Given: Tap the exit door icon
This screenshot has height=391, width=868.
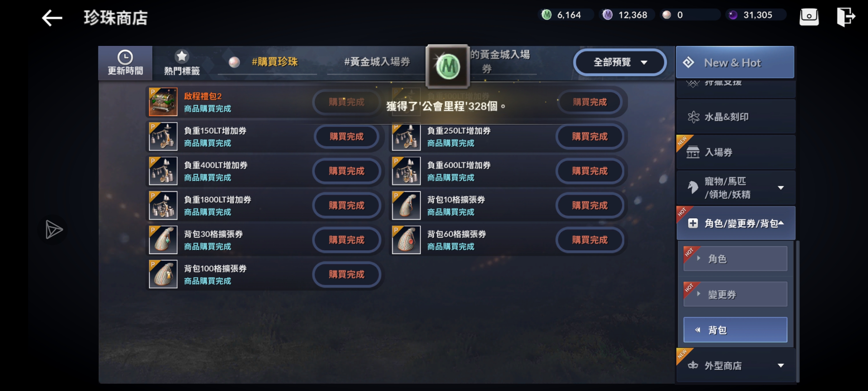Looking at the screenshot, I should [x=845, y=17].
